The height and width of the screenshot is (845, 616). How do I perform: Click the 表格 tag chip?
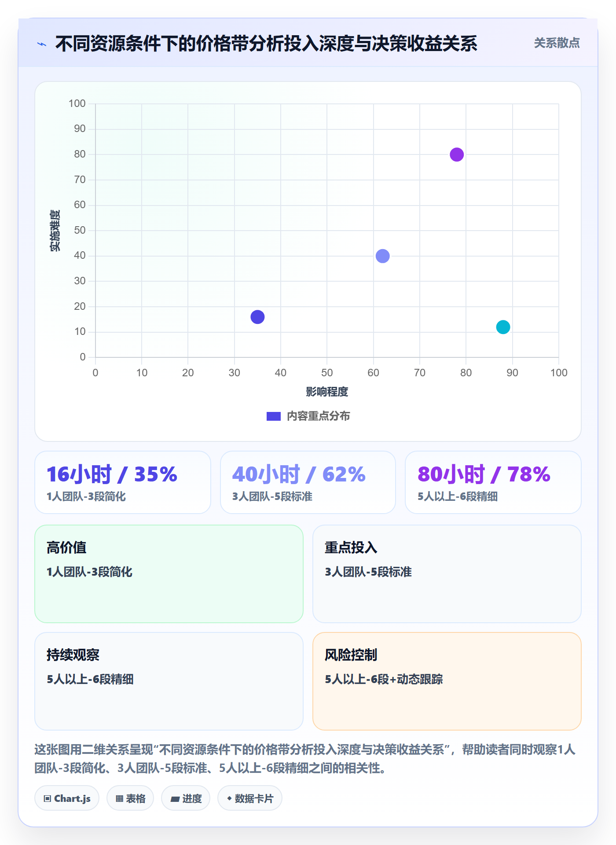pos(130,798)
